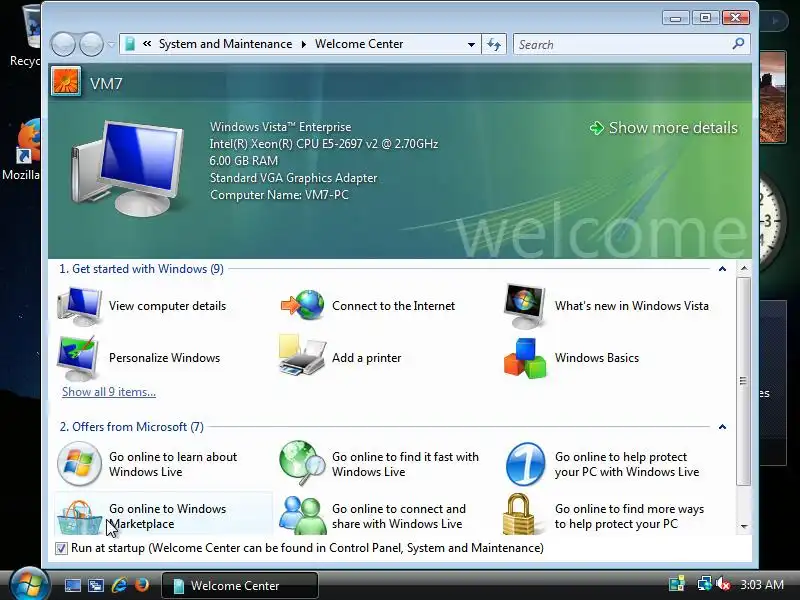Open the Windows Start orb

coord(29,585)
